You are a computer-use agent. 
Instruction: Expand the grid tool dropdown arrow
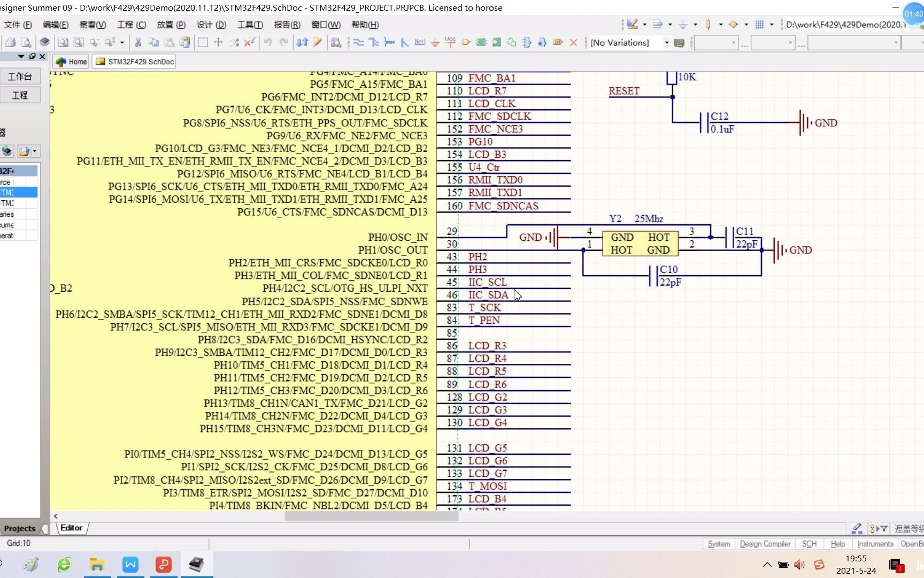click(772, 25)
